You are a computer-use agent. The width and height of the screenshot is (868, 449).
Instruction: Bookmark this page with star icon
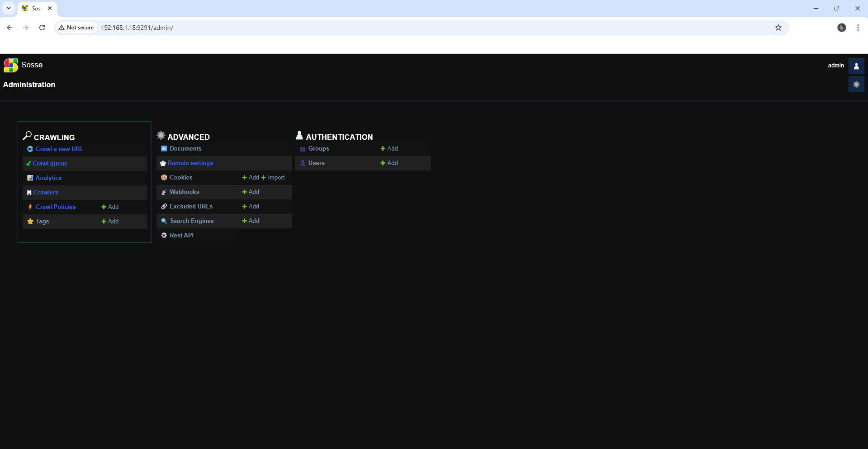(778, 28)
